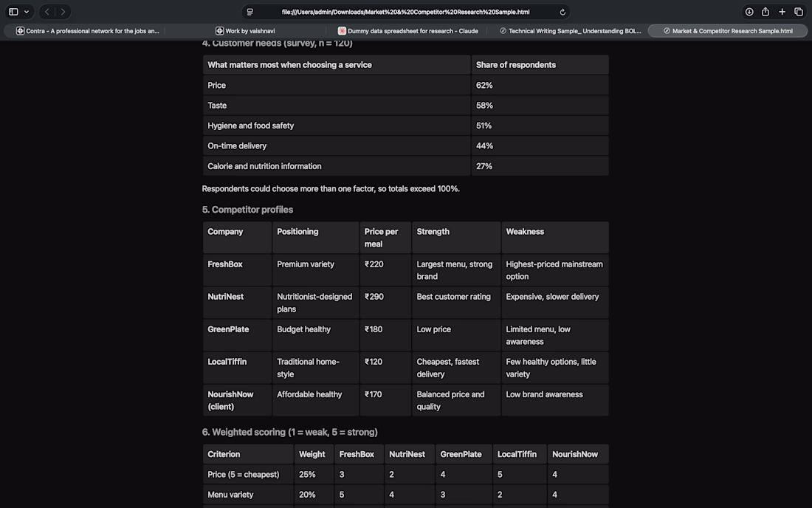Screen dimensions: 812x508
Task: Open the sidebar options dropdown chevron
Action: click(x=27, y=11)
